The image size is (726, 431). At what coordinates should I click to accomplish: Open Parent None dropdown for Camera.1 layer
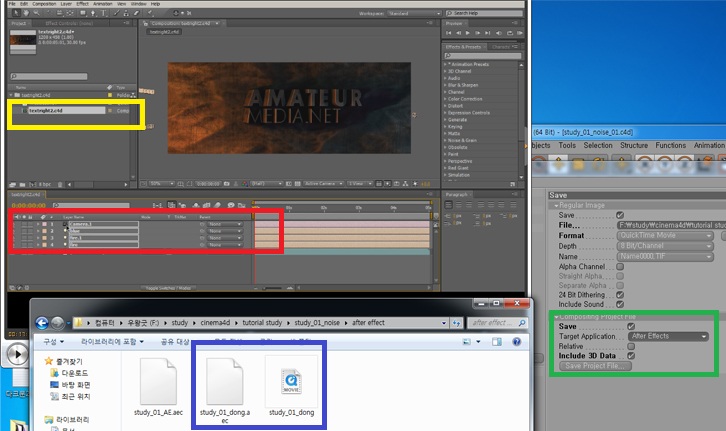(225, 224)
